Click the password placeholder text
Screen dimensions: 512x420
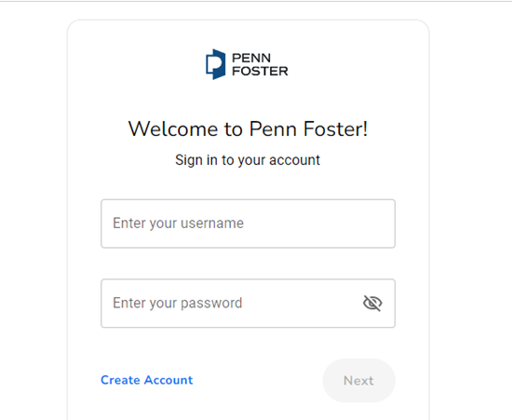[178, 304]
